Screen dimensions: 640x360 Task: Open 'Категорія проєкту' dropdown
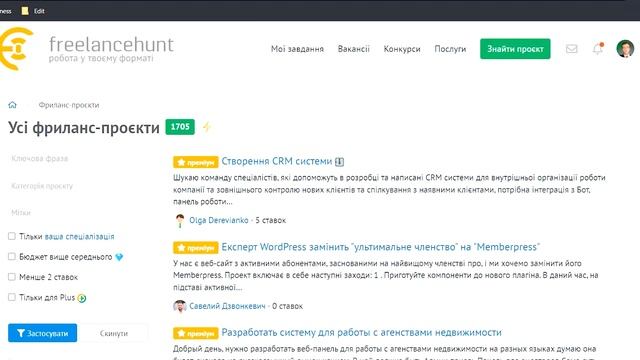click(x=78, y=186)
